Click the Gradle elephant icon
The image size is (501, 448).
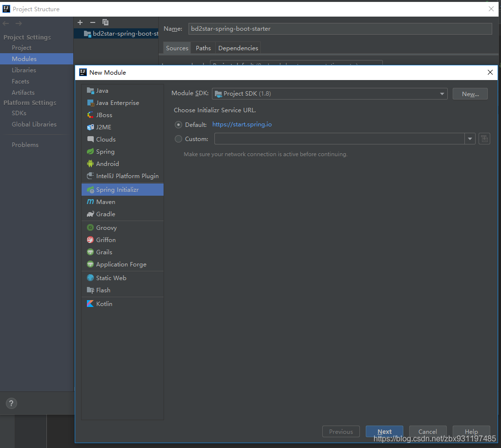90,214
